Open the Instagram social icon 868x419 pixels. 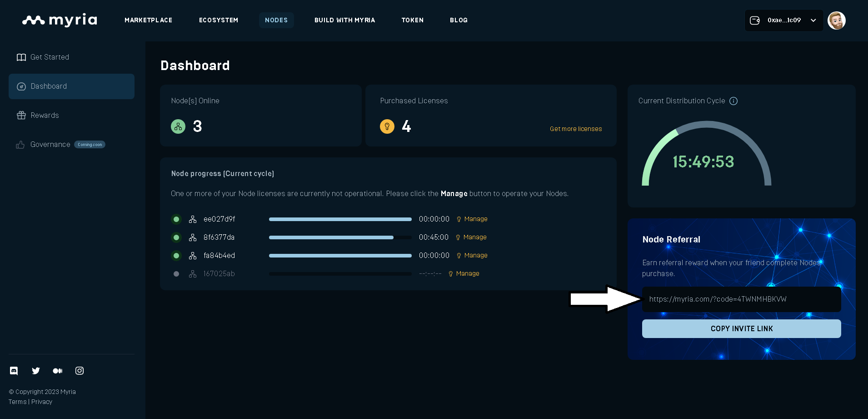coord(80,371)
